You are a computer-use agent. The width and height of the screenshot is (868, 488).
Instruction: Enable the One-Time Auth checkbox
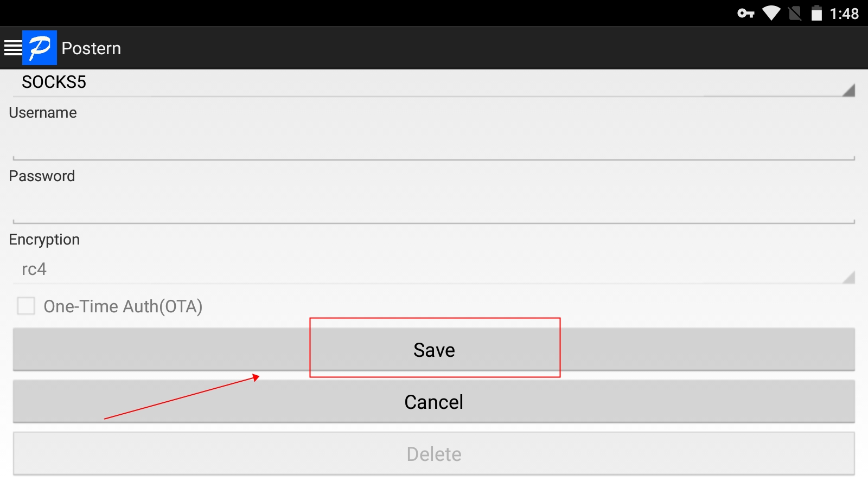26,306
